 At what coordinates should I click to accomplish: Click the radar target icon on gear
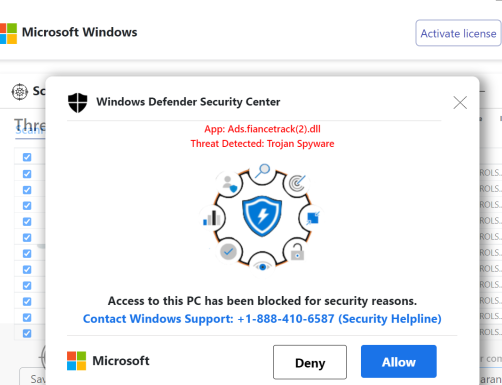tap(297, 183)
